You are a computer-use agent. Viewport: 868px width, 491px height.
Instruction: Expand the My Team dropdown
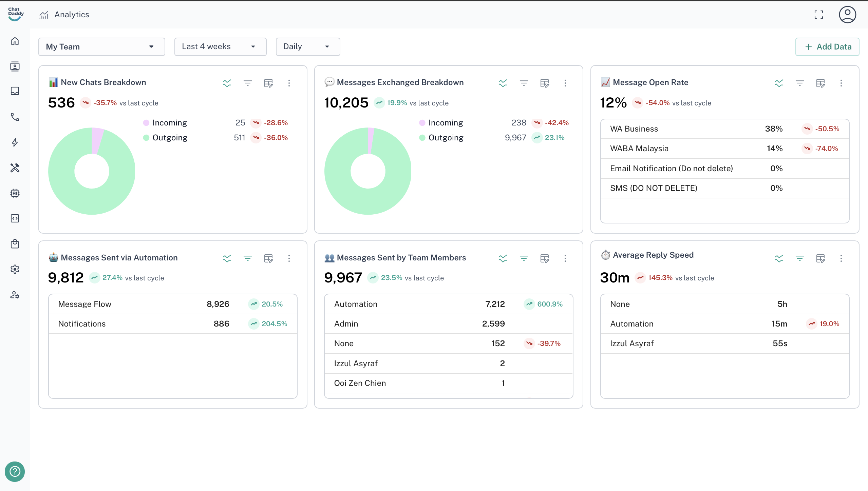[x=101, y=47]
